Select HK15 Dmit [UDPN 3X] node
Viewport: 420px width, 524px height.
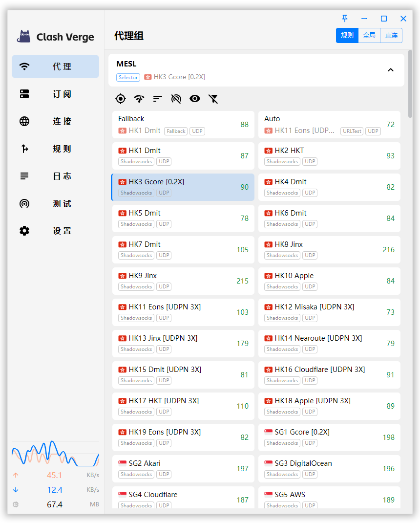tap(183, 375)
